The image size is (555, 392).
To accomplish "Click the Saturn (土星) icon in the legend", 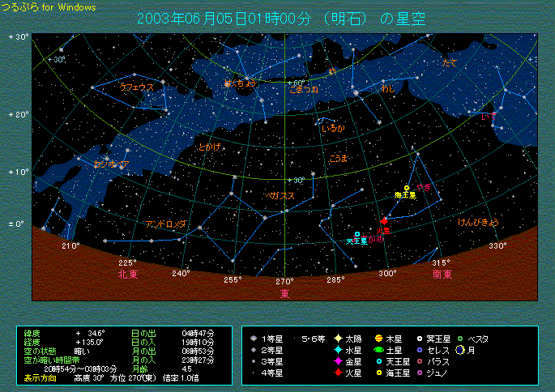I will click(x=378, y=350).
